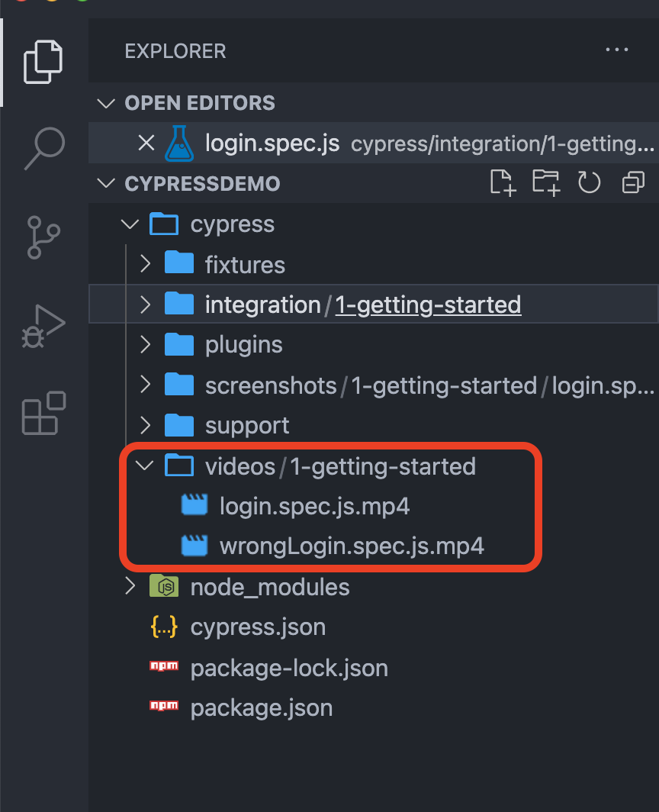
Task: Open the Run and Debug view
Action: click(44, 326)
